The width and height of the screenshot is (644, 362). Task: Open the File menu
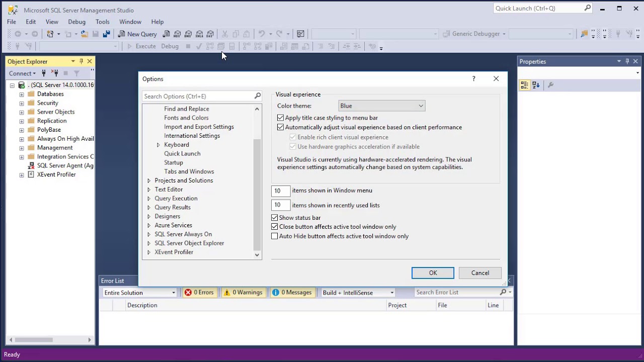[x=12, y=22]
